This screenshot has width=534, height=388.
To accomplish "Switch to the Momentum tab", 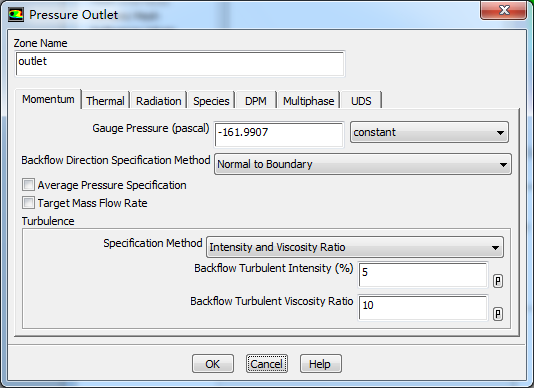I will (x=48, y=99).
